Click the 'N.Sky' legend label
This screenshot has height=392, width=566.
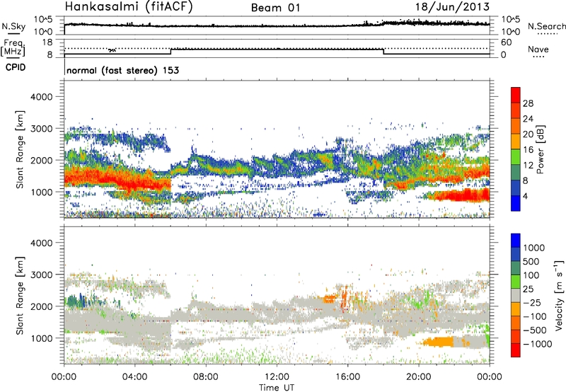pos(13,26)
